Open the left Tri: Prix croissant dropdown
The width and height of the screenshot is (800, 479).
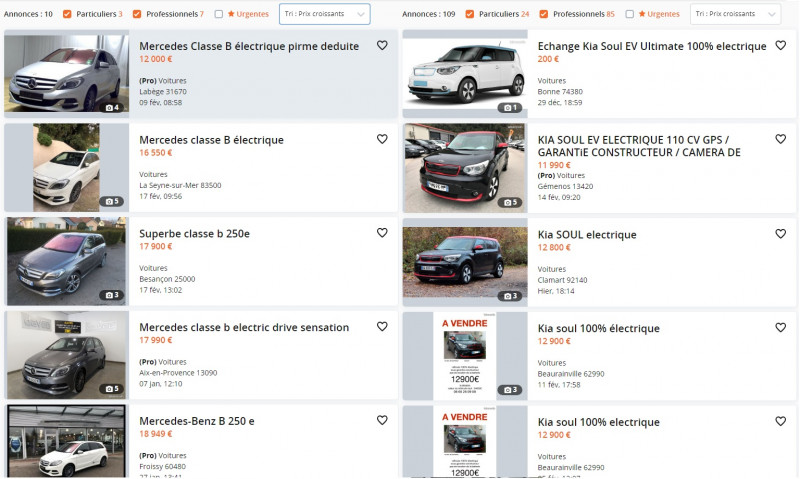coord(324,14)
